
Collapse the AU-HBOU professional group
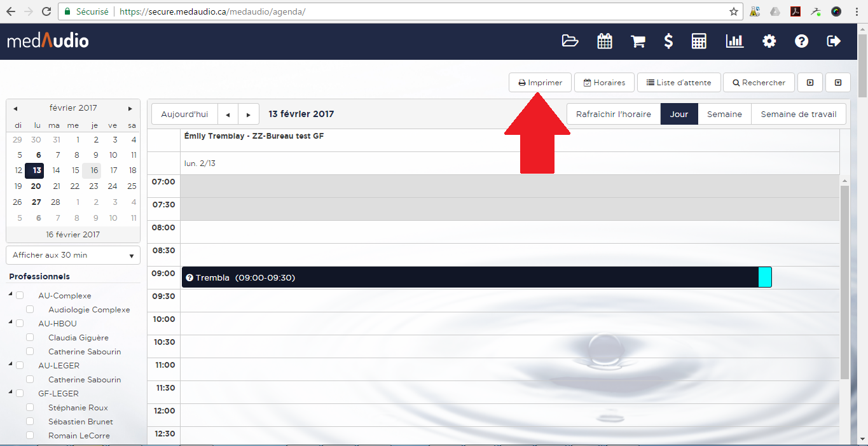pos(11,323)
